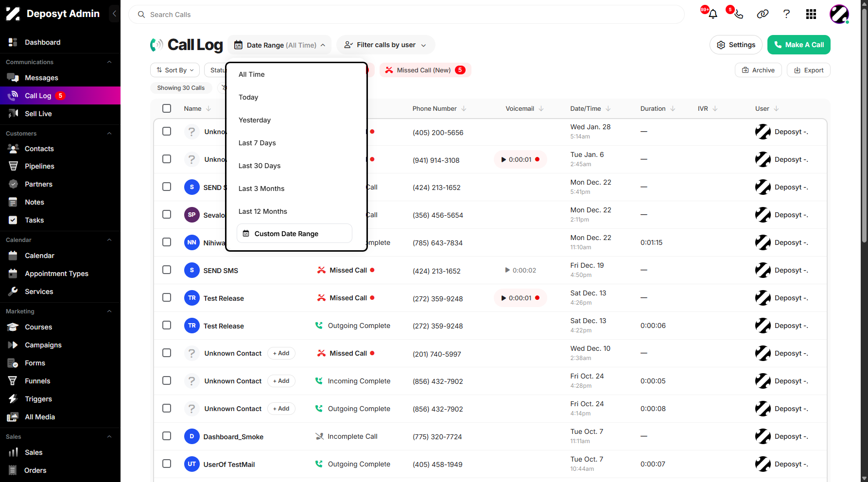Select Custom Date Range option
The height and width of the screenshot is (482, 868).
tap(295, 234)
